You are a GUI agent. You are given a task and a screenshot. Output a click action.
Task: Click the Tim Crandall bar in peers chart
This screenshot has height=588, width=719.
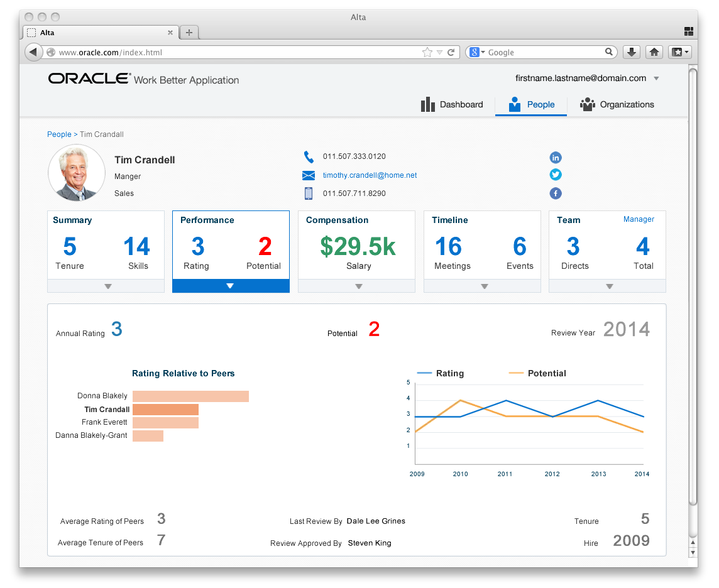click(x=165, y=409)
